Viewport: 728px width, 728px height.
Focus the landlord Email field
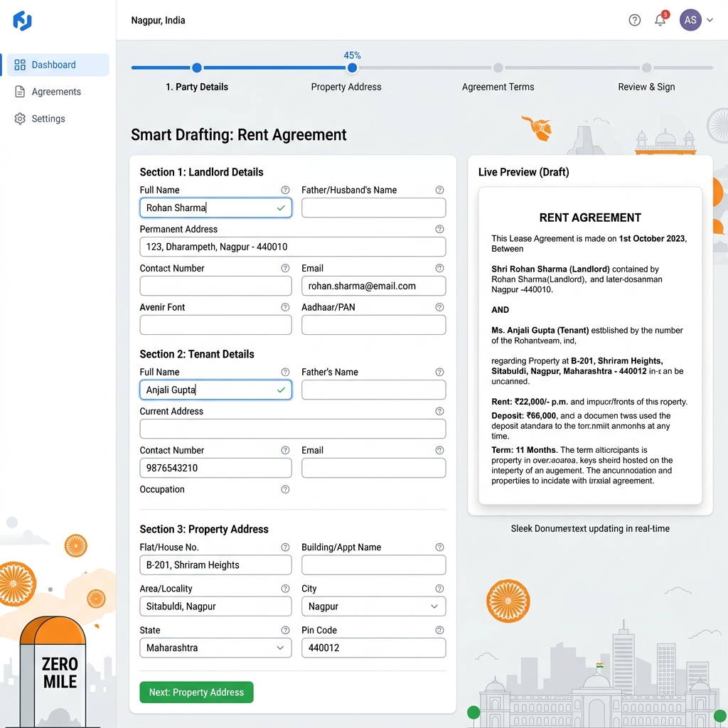click(373, 286)
